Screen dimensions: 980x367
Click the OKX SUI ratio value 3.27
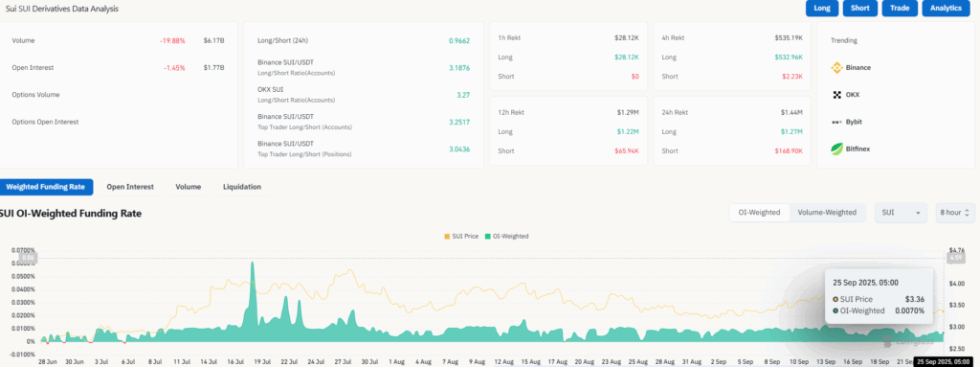click(462, 95)
